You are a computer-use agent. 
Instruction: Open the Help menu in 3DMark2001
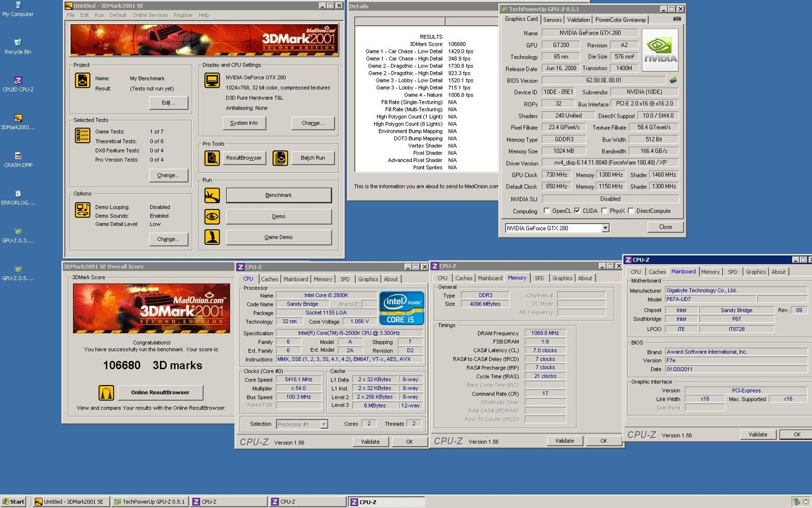pos(204,15)
